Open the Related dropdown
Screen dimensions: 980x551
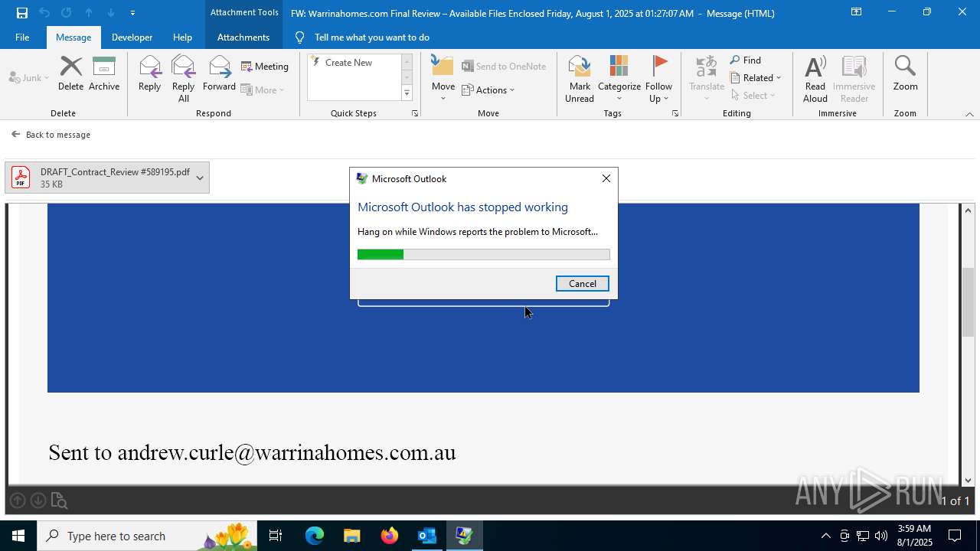tap(756, 77)
